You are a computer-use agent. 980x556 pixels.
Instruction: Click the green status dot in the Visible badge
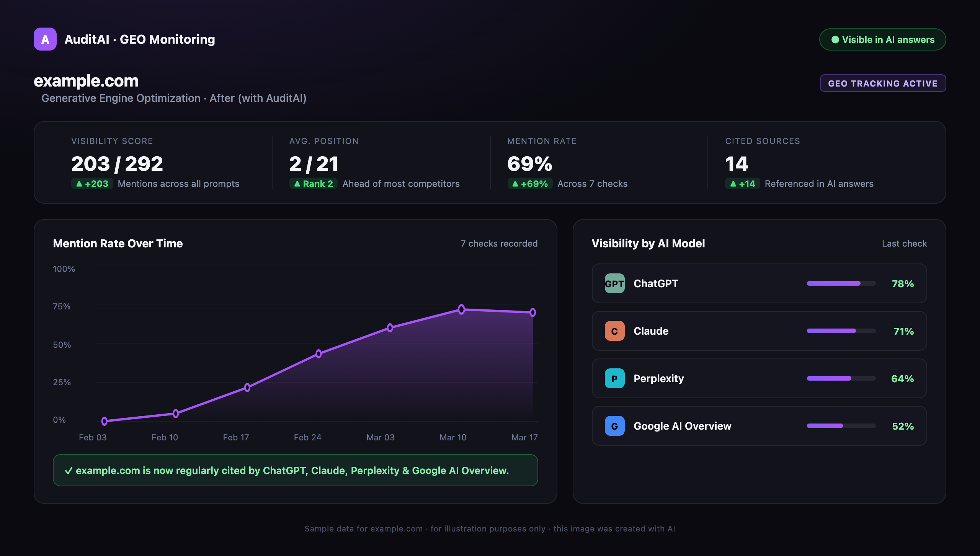(x=835, y=39)
